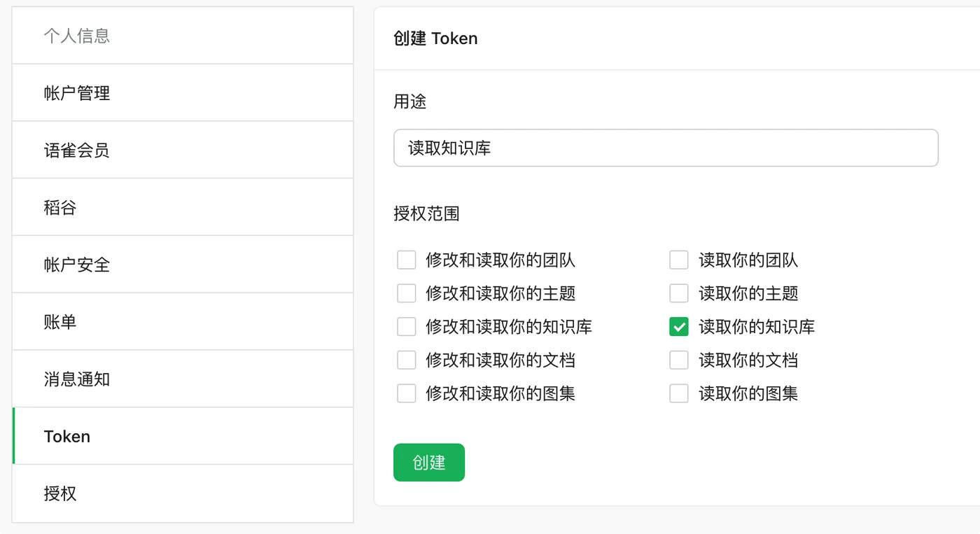The width and height of the screenshot is (980, 534).
Task: Focus the 用途 input field
Action: coord(666,148)
